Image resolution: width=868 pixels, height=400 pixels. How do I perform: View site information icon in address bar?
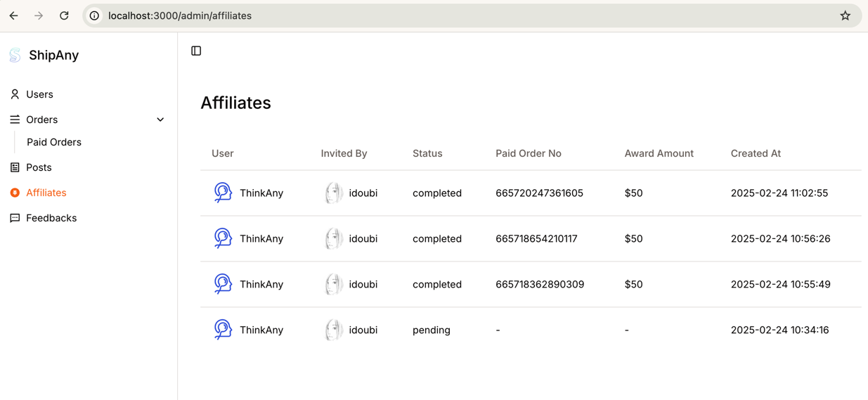tap(94, 15)
